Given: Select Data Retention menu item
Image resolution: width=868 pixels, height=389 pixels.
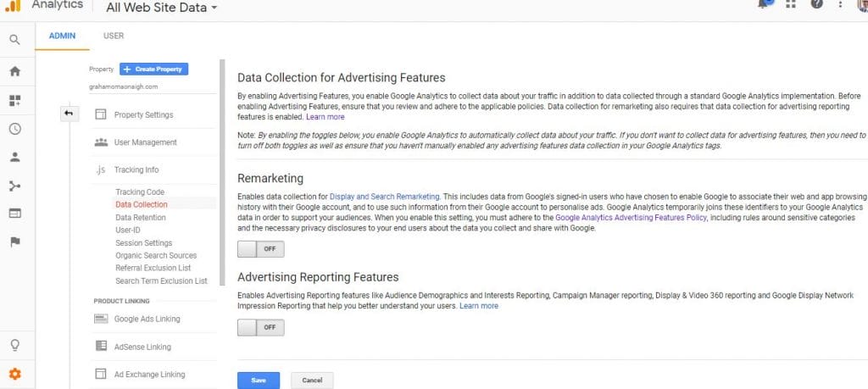Looking at the screenshot, I should click(141, 218).
